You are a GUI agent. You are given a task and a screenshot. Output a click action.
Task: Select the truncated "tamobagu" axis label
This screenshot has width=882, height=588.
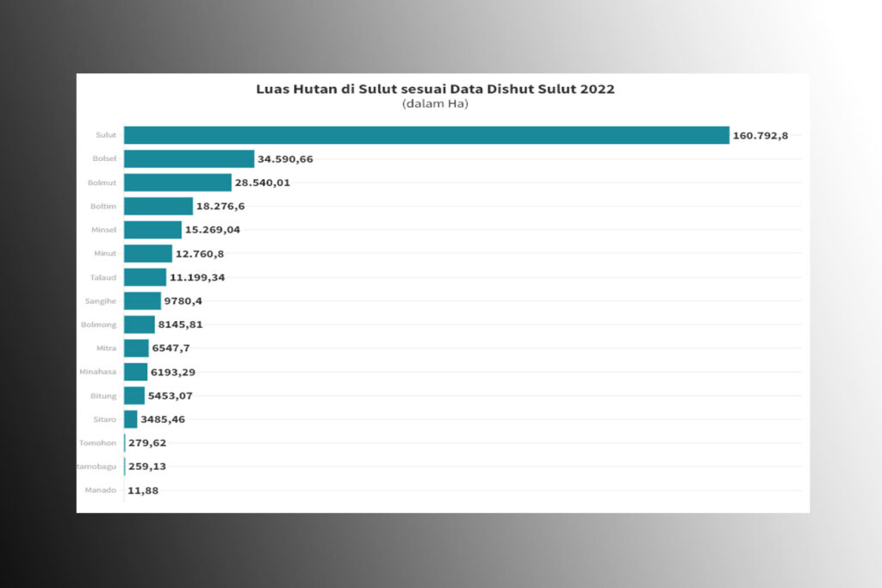click(x=96, y=467)
